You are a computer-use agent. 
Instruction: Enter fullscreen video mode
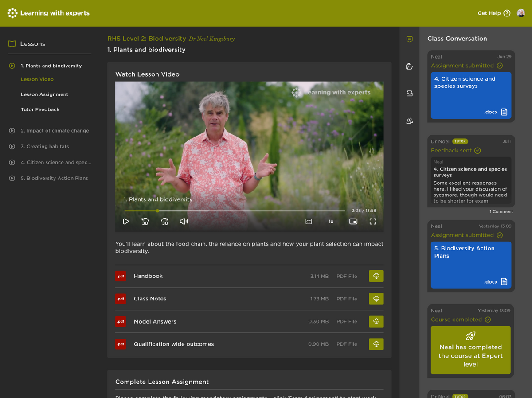(373, 221)
